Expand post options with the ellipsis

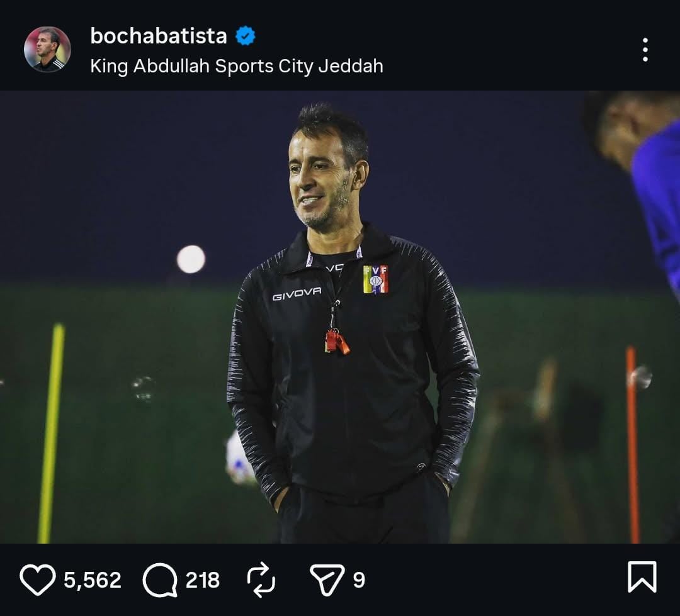click(x=645, y=50)
